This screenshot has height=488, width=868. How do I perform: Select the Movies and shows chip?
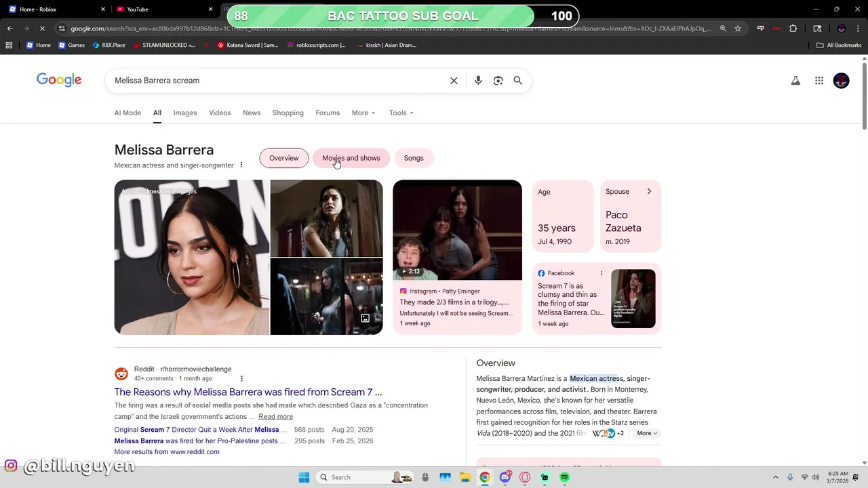351,158
